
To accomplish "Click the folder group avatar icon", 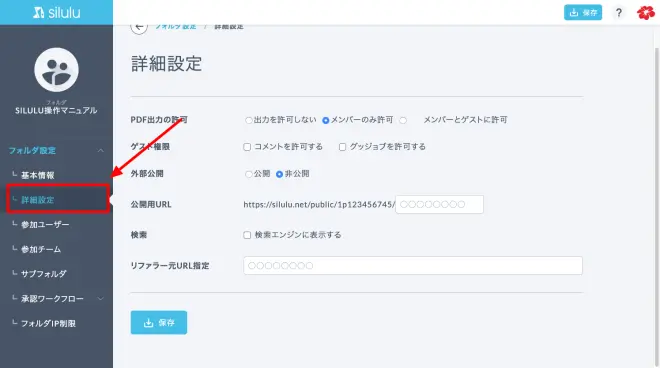I will pyautogui.click(x=56, y=69).
